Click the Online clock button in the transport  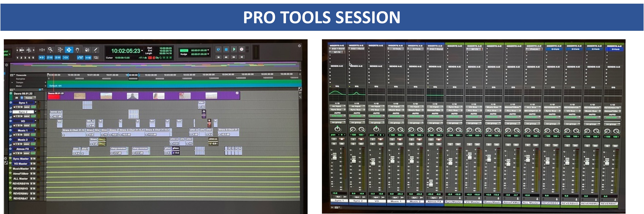218,49
